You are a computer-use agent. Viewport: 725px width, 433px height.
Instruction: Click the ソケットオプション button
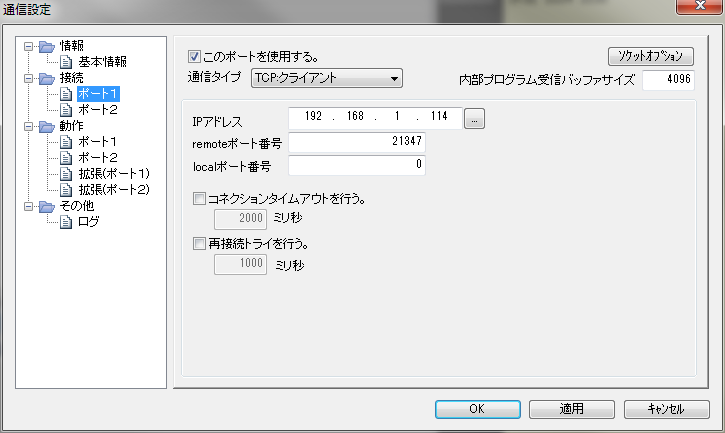coord(651,56)
